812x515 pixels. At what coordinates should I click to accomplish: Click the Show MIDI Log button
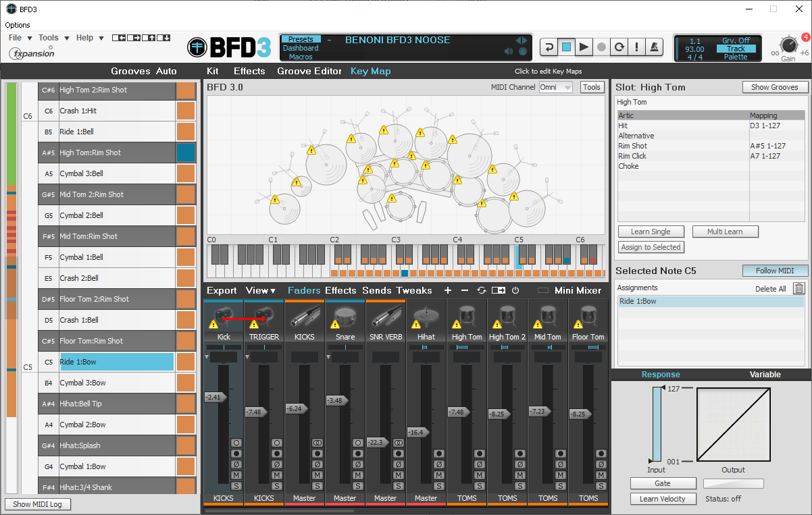(x=38, y=504)
